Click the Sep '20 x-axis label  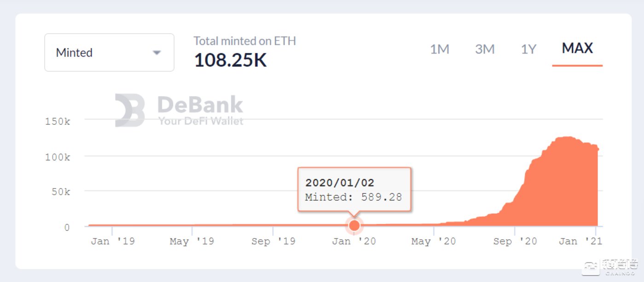click(x=515, y=241)
